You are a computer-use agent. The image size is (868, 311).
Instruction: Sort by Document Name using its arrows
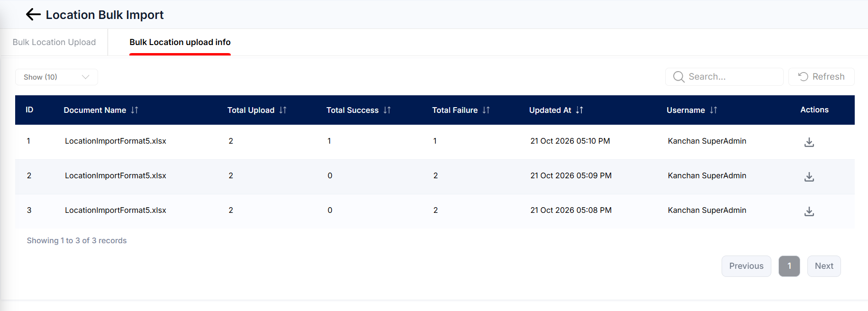(135, 110)
